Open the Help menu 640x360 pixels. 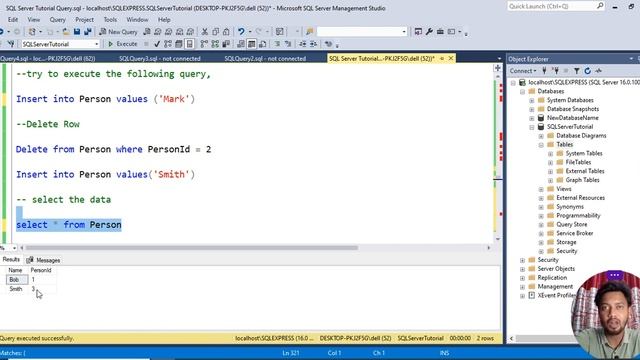tap(164, 19)
